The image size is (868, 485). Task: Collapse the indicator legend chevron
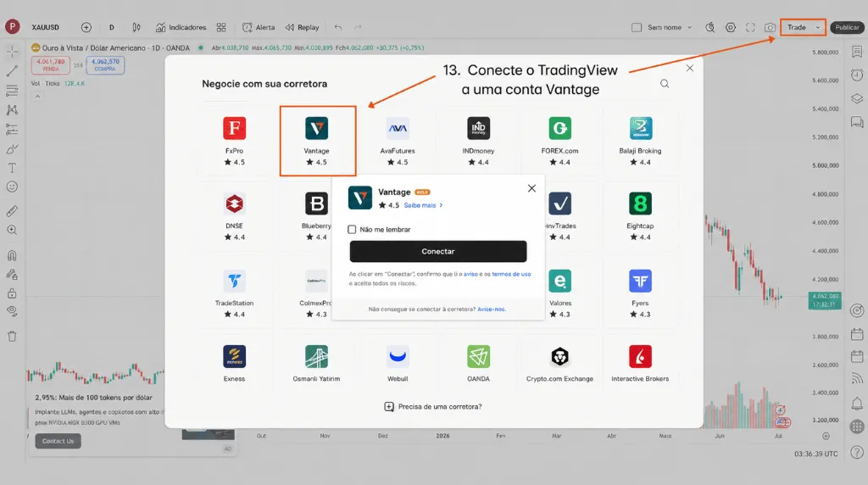pos(37,97)
